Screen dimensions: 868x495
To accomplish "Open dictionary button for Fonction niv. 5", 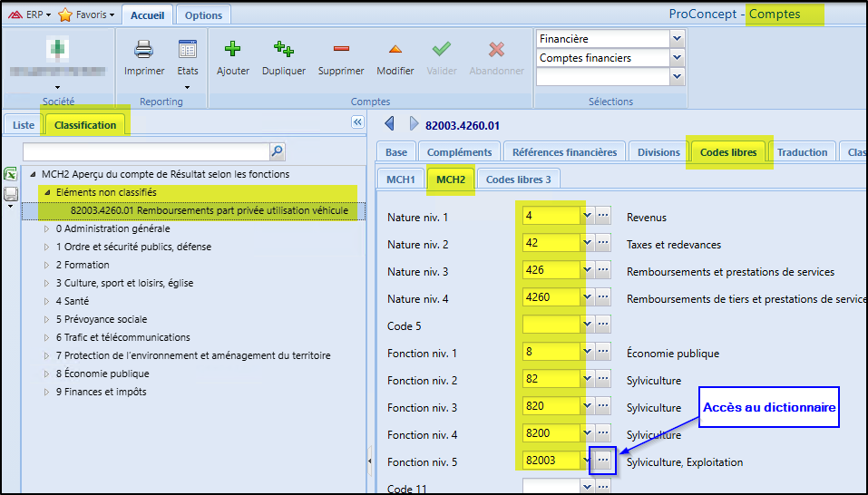I will click(x=603, y=461).
